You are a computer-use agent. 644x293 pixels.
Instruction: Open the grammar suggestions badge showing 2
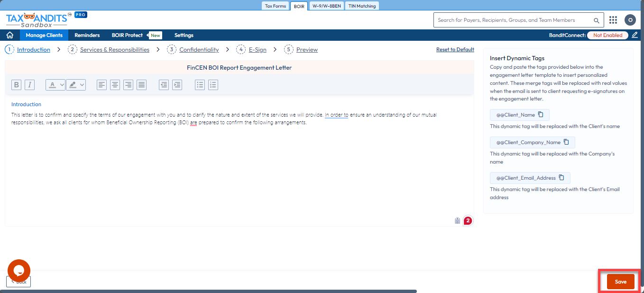pyautogui.click(x=468, y=220)
